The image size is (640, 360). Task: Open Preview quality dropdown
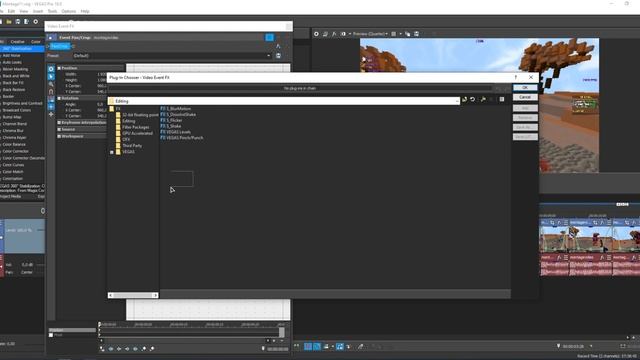[370, 34]
